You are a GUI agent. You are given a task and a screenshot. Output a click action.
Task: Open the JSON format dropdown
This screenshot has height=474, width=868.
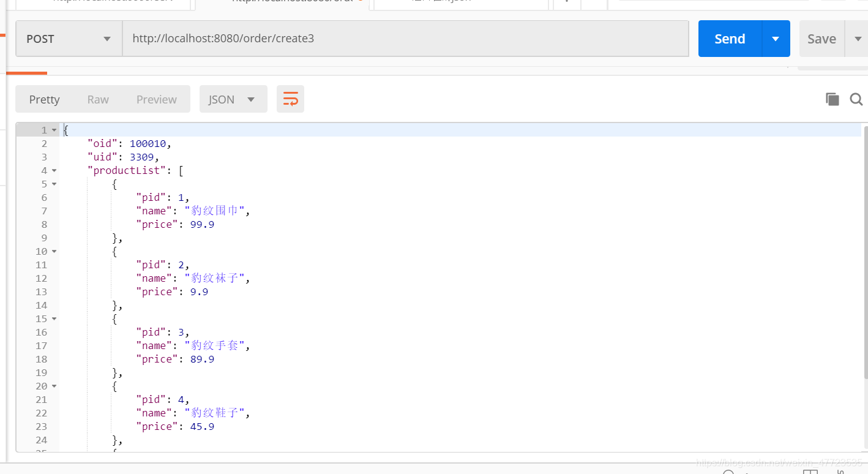tap(233, 99)
